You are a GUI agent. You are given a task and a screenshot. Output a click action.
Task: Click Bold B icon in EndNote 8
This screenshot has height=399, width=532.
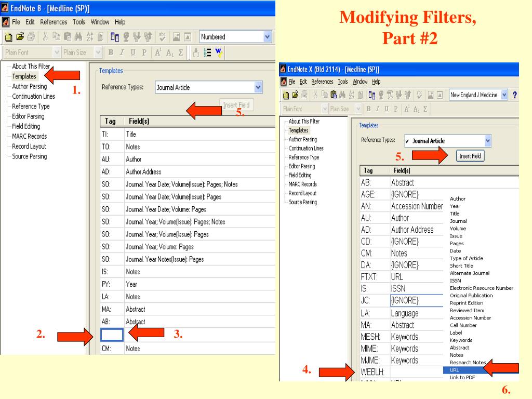coord(111,52)
